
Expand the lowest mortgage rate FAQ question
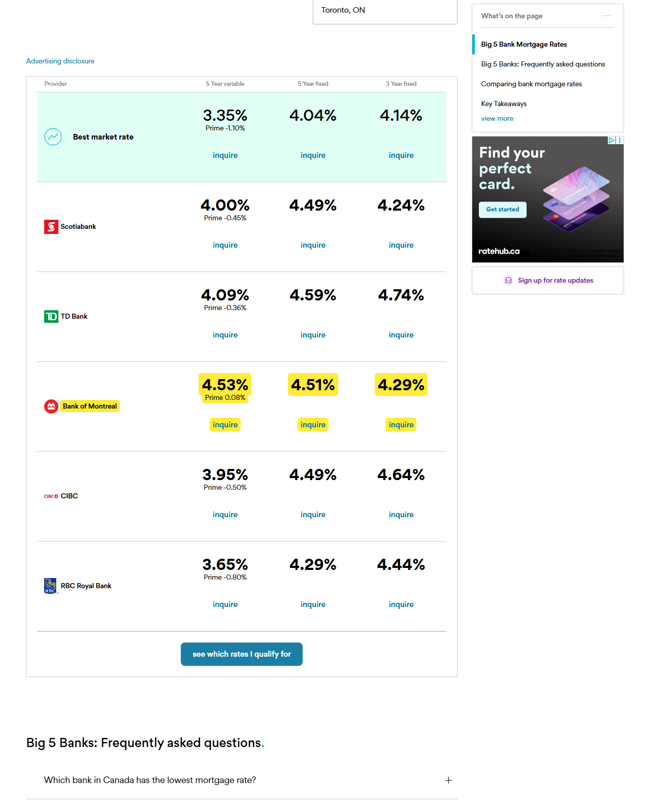coord(242,780)
